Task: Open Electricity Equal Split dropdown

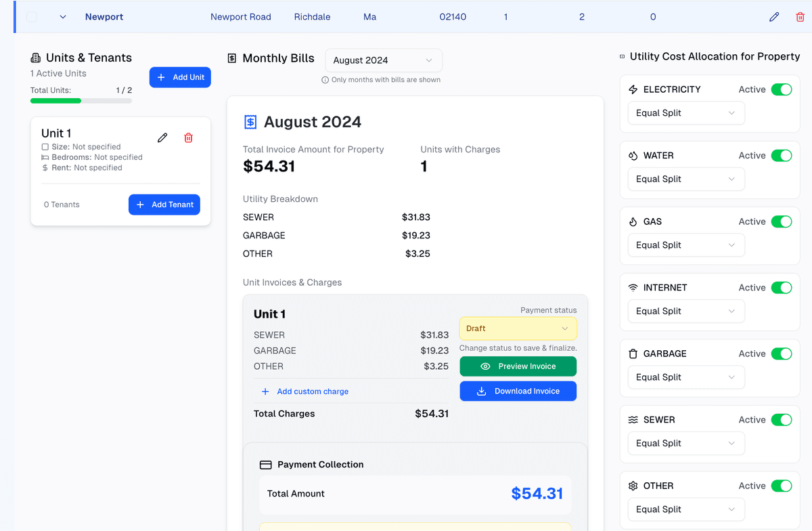Action: tap(686, 113)
